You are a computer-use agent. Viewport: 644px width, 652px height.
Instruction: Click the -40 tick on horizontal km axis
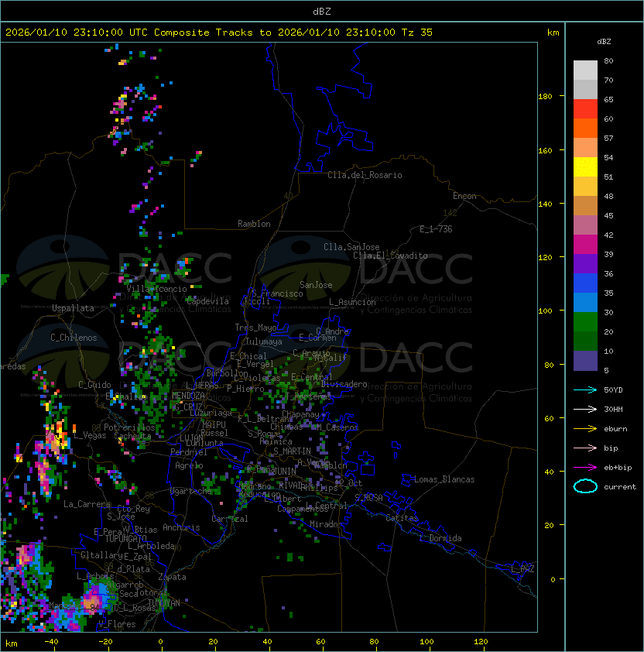(x=51, y=642)
